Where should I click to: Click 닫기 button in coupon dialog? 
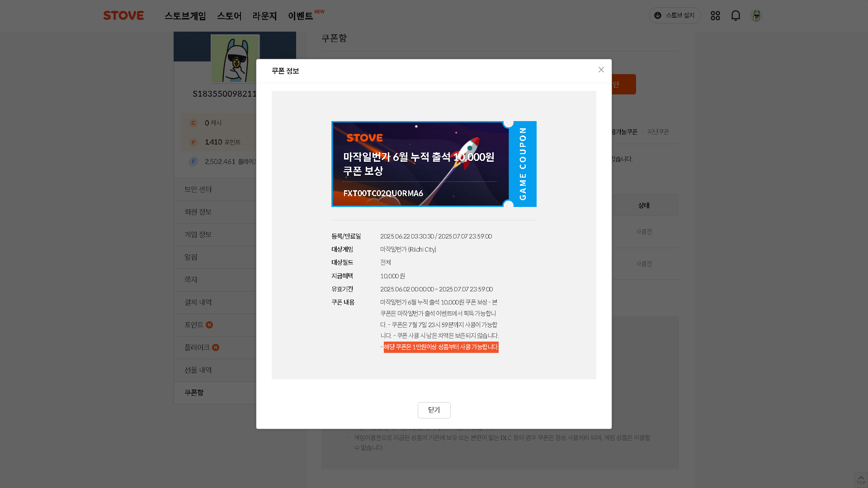click(434, 410)
